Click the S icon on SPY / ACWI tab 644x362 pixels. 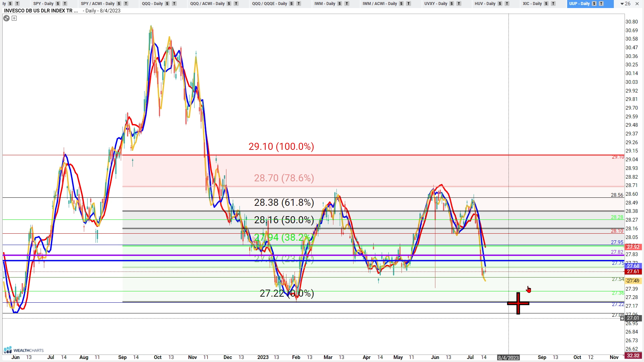point(119,4)
